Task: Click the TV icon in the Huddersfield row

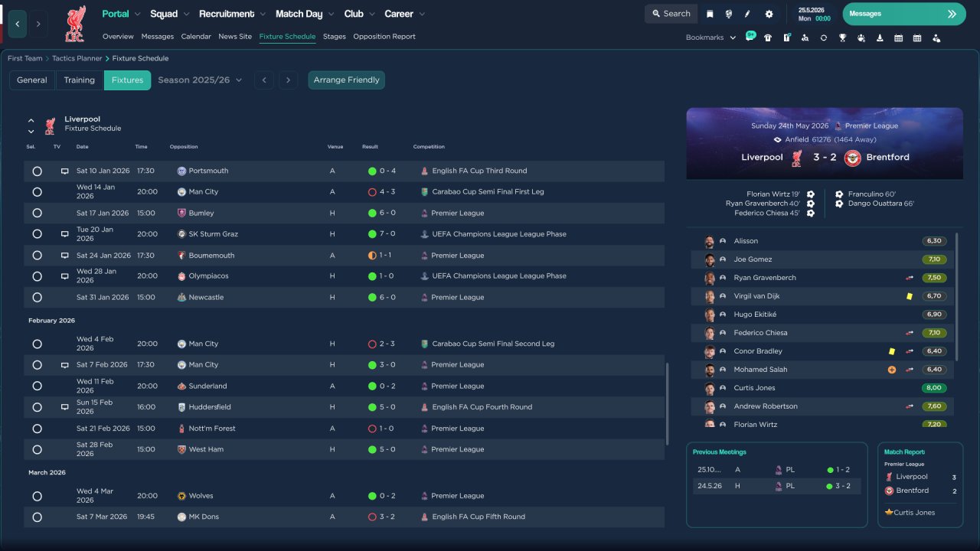Action: 65,407
